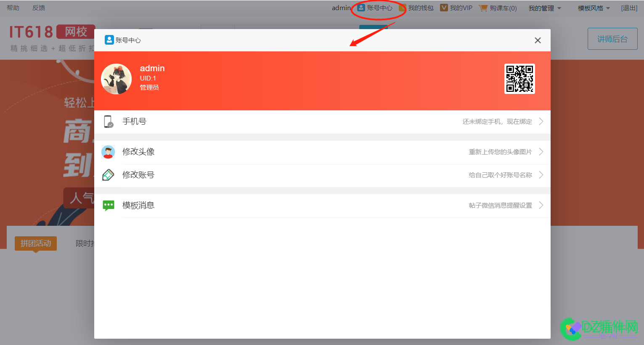Screen dimensions: 644x345
Task: Select the 拼团活动 tab
Action: tap(36, 243)
